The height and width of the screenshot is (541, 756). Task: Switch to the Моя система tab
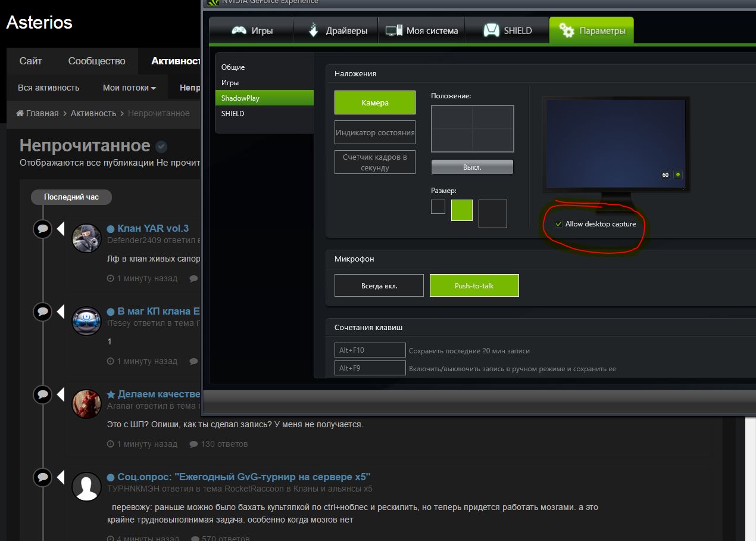(421, 31)
